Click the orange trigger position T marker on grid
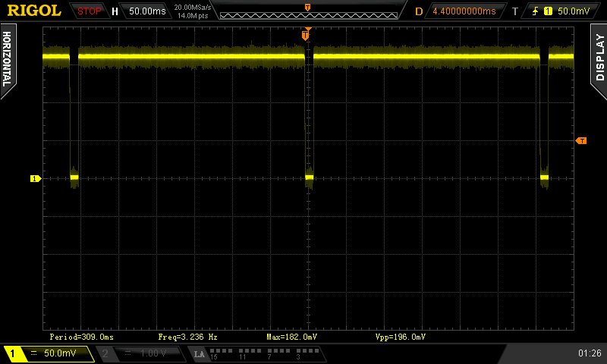This screenshot has width=607, height=364. coord(306,35)
